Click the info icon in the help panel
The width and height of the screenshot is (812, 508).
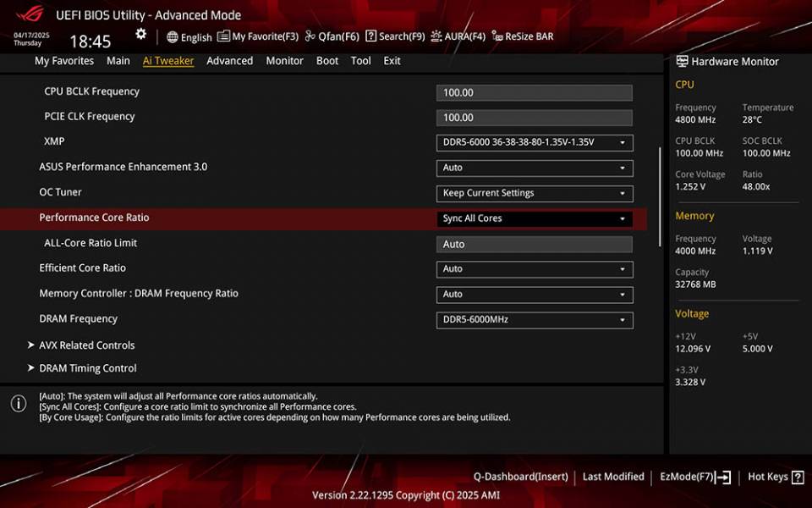[19, 403]
